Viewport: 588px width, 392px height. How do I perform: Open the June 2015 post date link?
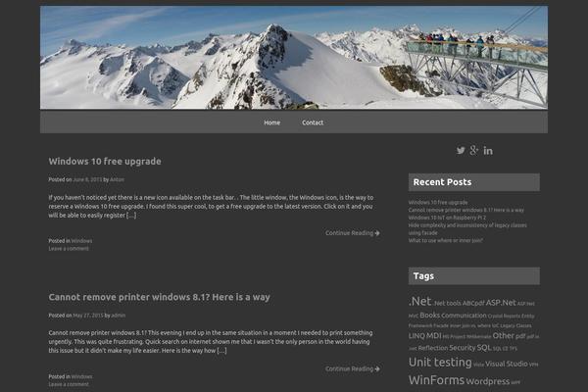tap(87, 179)
